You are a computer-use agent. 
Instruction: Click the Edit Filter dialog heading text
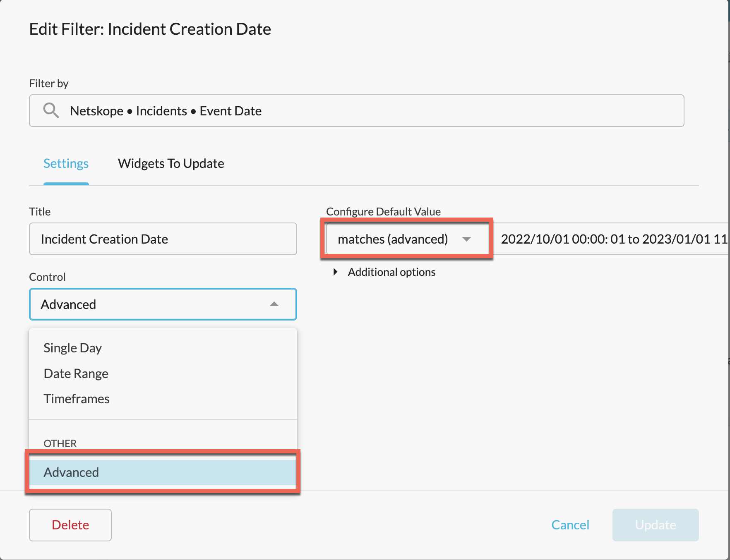click(x=150, y=29)
